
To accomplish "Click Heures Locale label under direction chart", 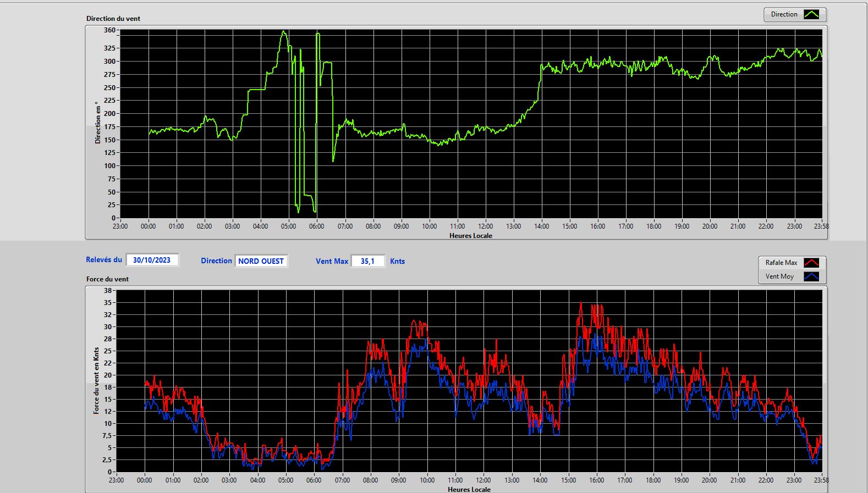I will 471,235.
